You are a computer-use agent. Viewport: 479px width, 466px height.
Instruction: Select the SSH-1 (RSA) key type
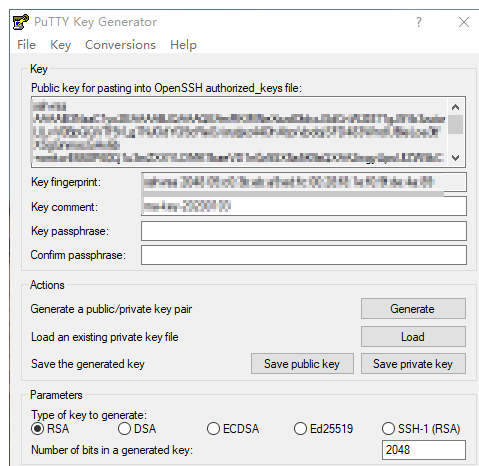click(x=421, y=429)
